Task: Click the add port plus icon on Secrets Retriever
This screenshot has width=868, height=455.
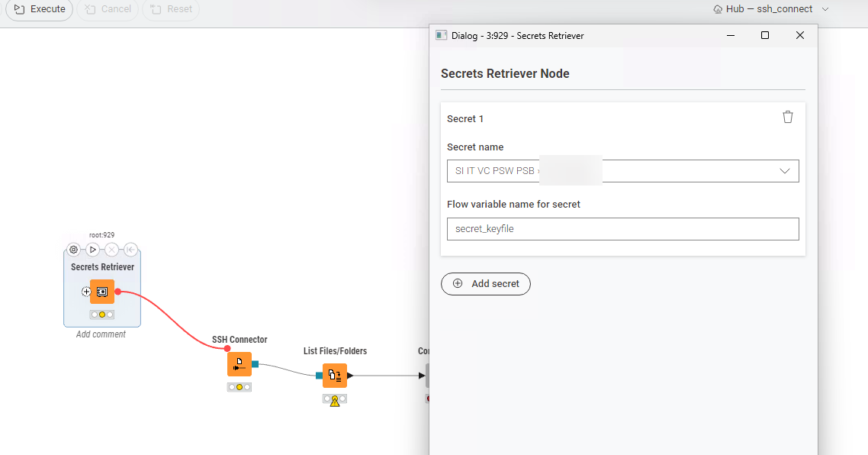Action: click(x=86, y=292)
